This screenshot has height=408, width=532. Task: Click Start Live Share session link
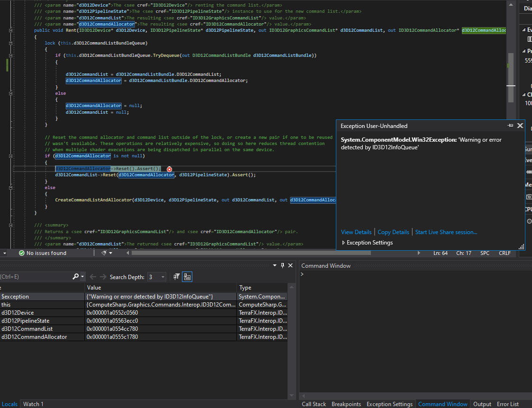pos(446,232)
